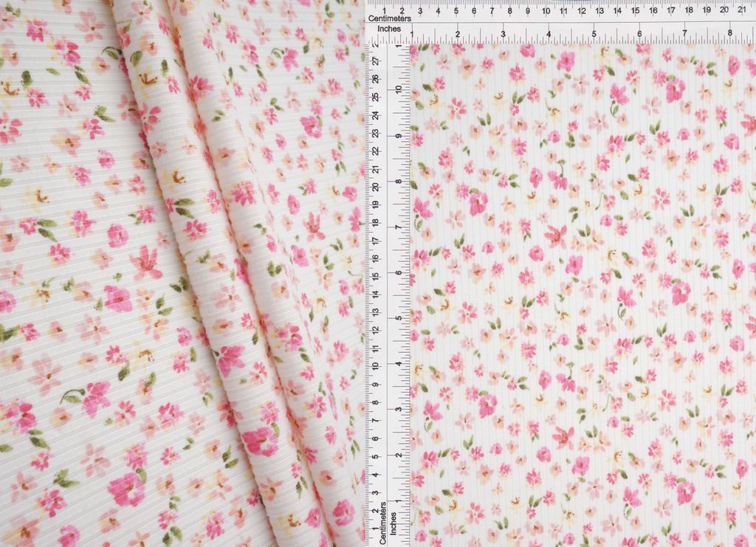Viewport: 756px width, 547px height.
Task: Click number 8 on the horizontal inch ruler
Action: click(x=730, y=32)
